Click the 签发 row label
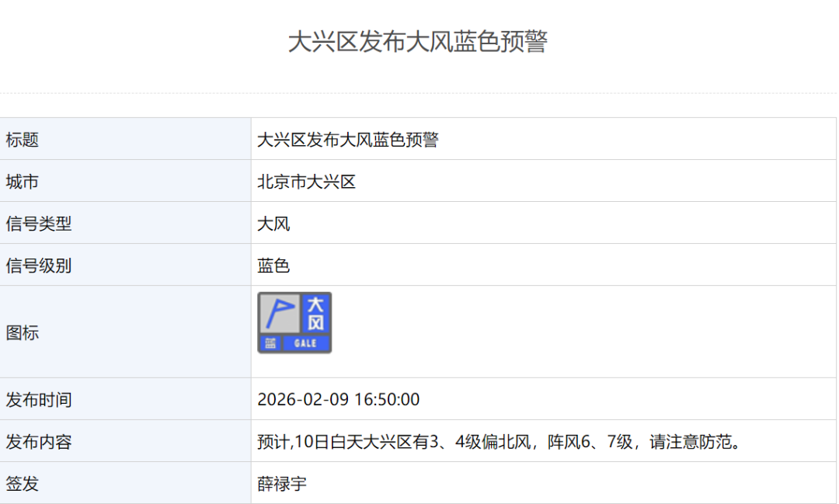 [23, 484]
